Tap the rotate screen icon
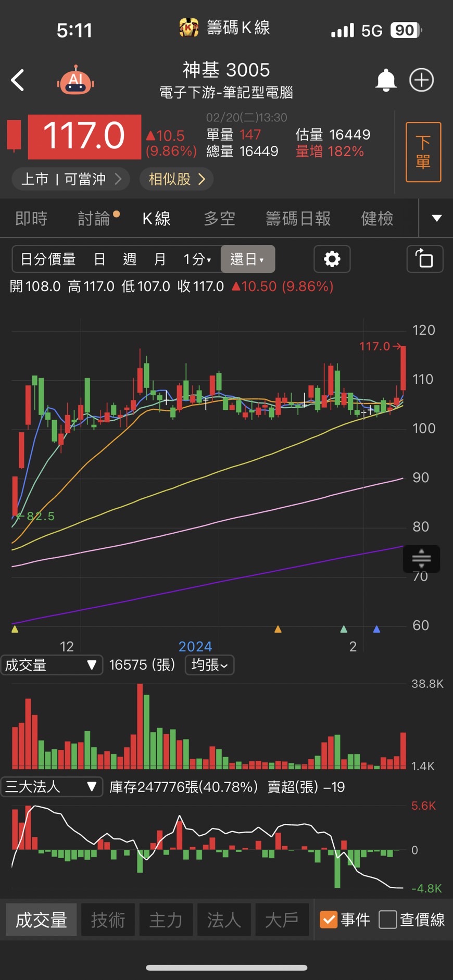This screenshot has height=980, width=453. pyautogui.click(x=424, y=259)
